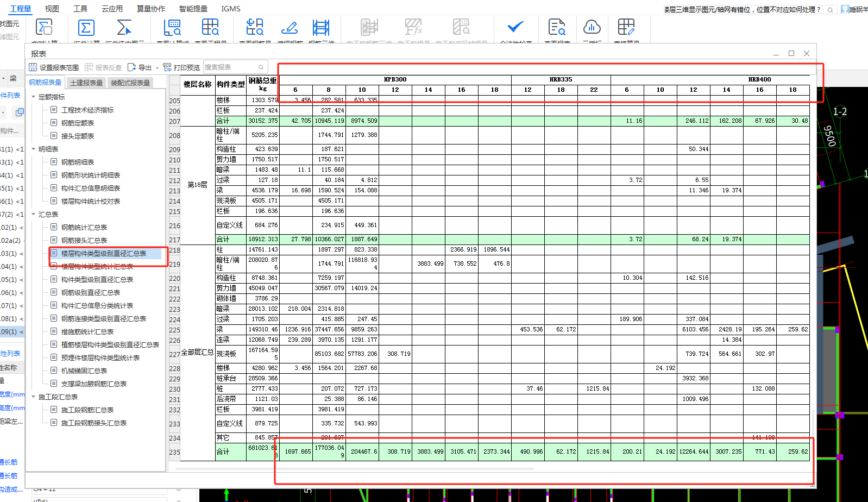Select 钢筋级别直径汇总表 report
Image resolution: width=868 pixels, height=502 pixels.
tap(91, 292)
